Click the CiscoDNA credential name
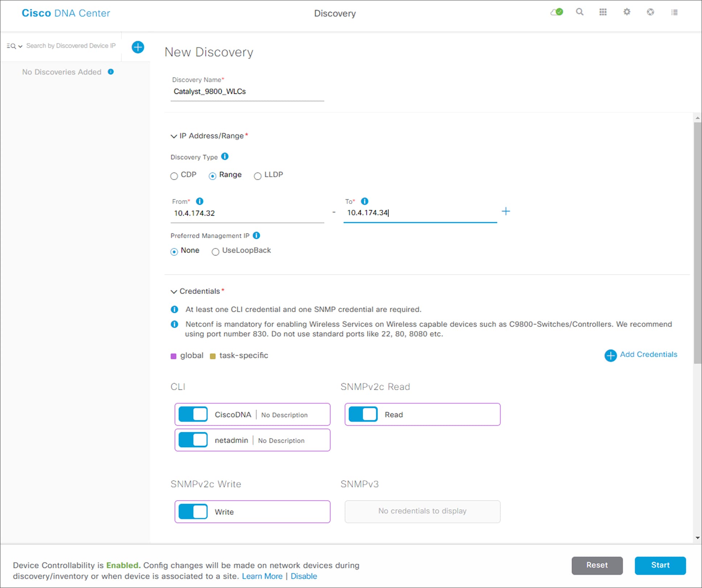 233,415
